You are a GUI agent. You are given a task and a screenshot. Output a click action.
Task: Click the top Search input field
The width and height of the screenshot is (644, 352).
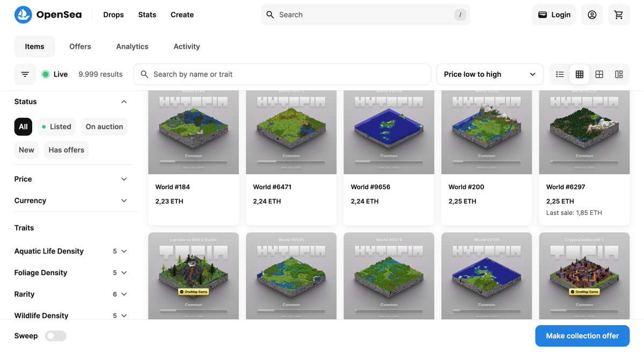tap(365, 15)
